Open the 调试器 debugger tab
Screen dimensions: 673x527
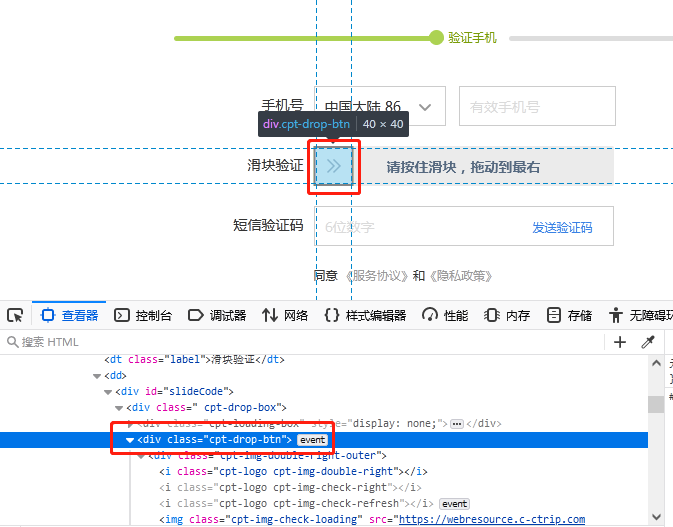(x=217, y=315)
